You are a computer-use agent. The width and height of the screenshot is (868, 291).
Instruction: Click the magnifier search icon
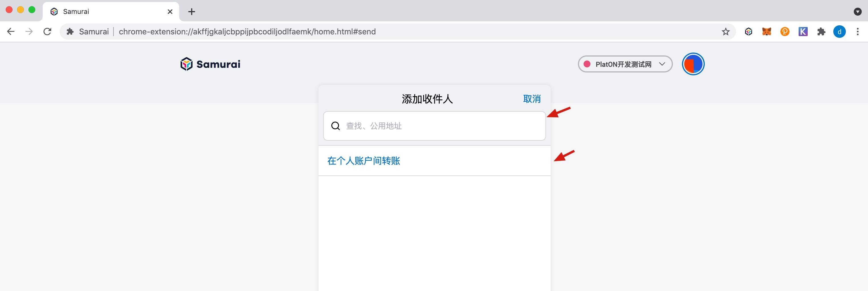coord(336,126)
